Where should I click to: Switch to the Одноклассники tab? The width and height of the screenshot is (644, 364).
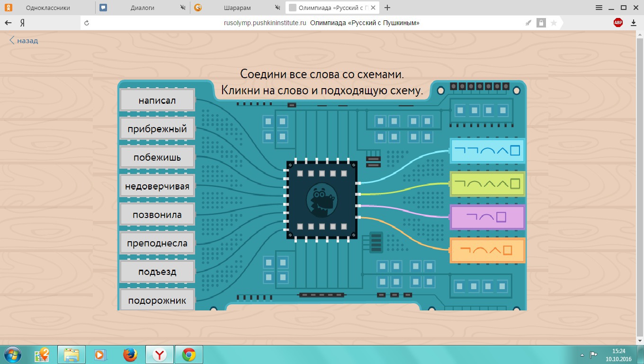click(x=47, y=8)
